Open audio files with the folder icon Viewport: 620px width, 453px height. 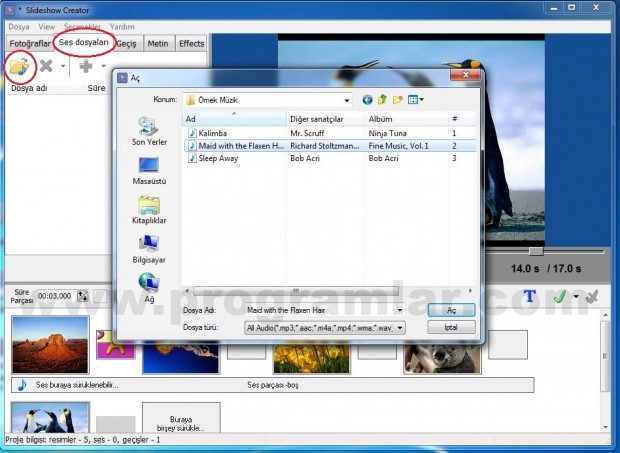(x=19, y=66)
